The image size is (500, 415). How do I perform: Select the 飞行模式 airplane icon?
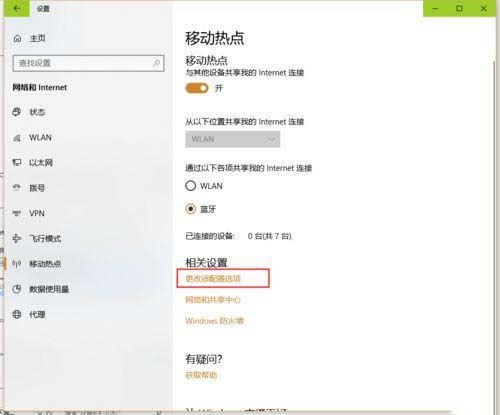(x=17, y=239)
